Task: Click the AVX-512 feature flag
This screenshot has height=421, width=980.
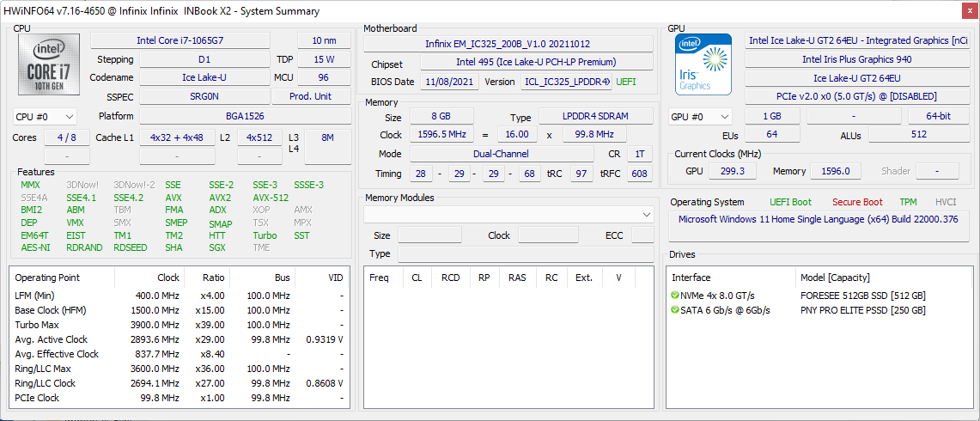Action: click(271, 198)
